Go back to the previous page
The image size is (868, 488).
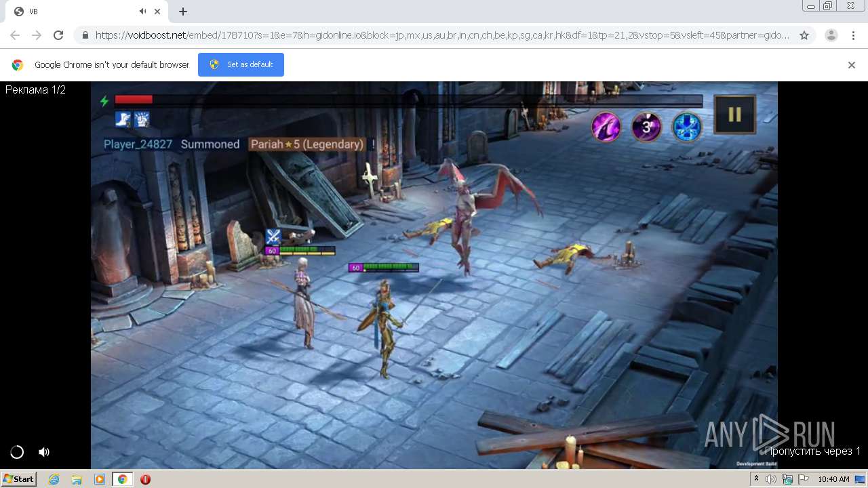coord(15,35)
